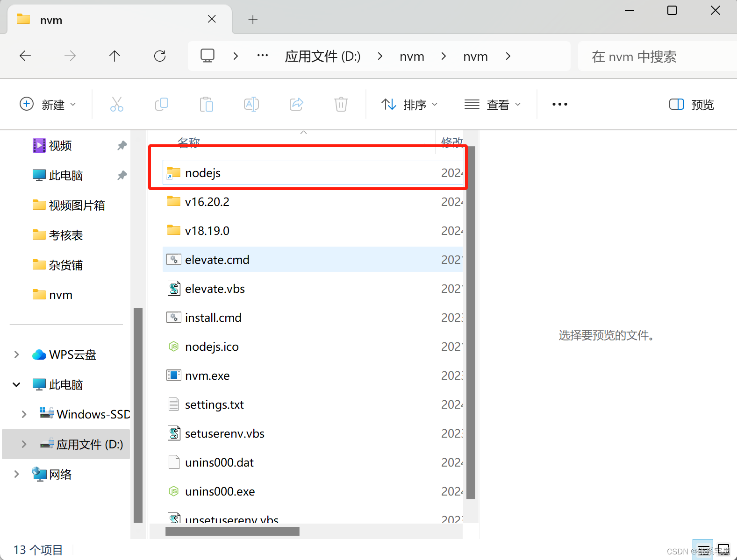Image resolution: width=737 pixels, height=560 pixels.
Task: Expand chevron after 应用文件 (D:) breadcrumb
Action: (380, 56)
